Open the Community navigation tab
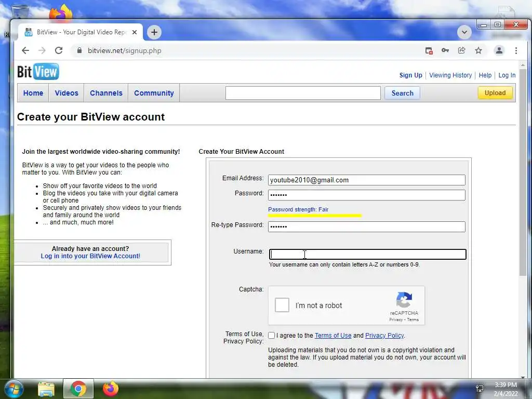 click(154, 93)
